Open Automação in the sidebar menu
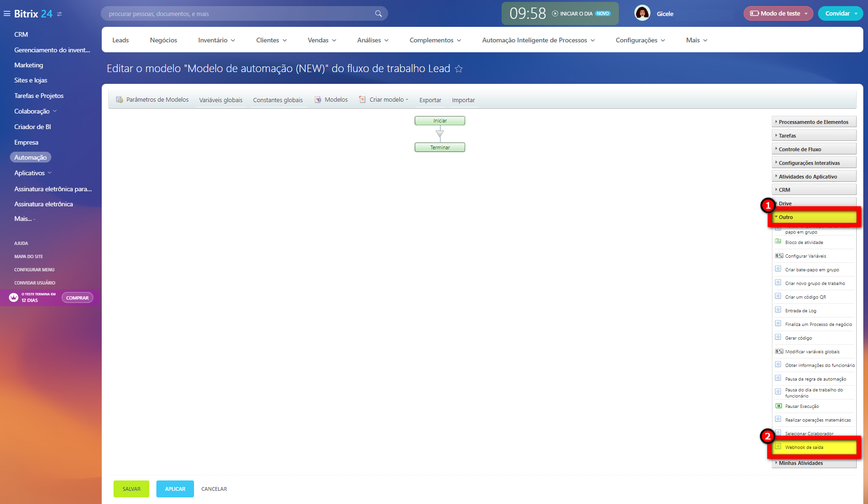Viewport: 868px width, 504px height. [x=30, y=157]
